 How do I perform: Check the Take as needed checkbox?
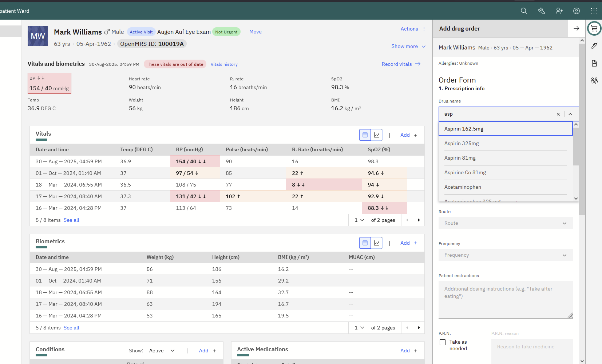pos(443,342)
